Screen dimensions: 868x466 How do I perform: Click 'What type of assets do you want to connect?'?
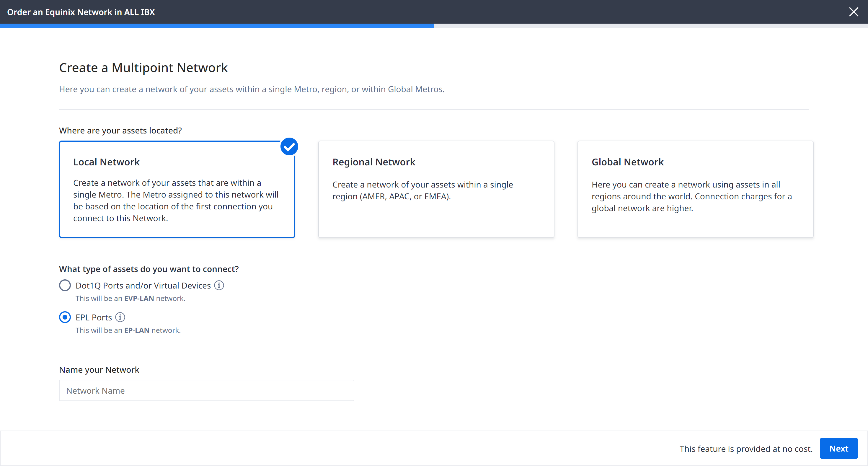pos(149,269)
